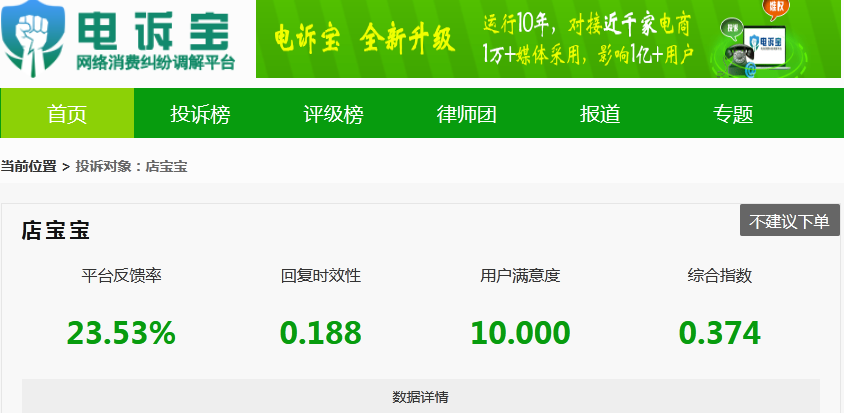Image resolution: width=844 pixels, height=413 pixels.
Task: Click the 电诉宝 fist shield logo
Action: click(x=33, y=39)
